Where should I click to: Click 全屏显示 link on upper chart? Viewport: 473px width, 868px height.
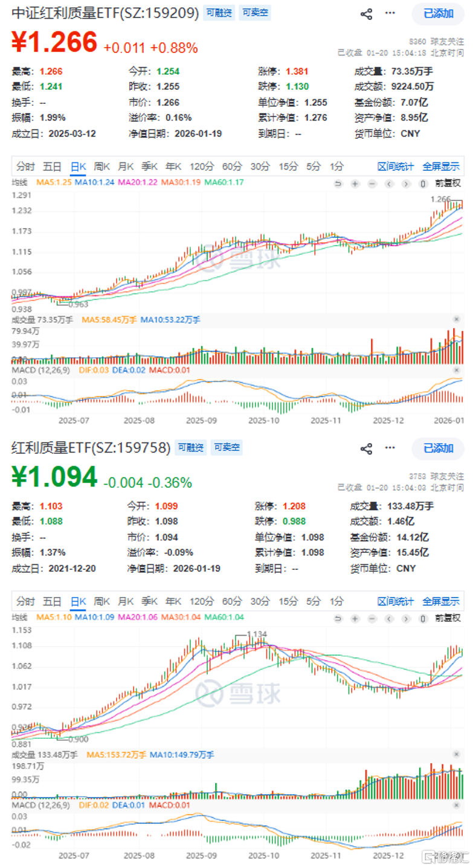click(x=441, y=167)
